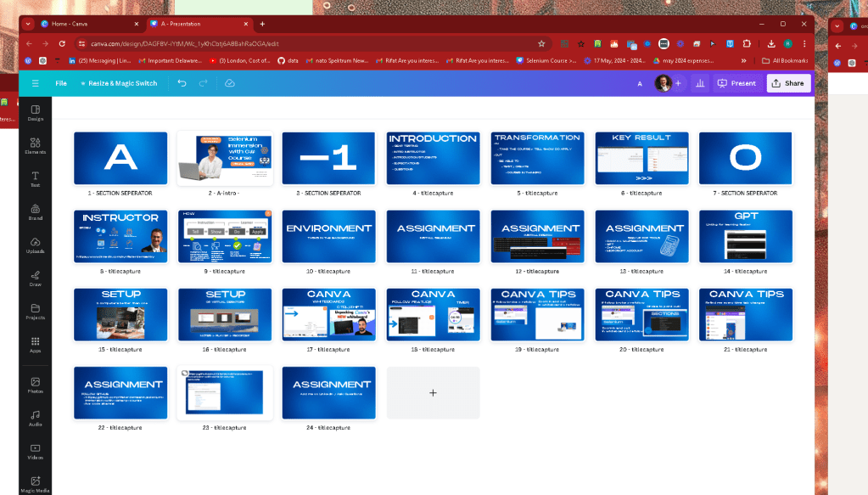Open the tab search dropdown arrow
Viewport: 868px width, 495px height.
point(28,24)
